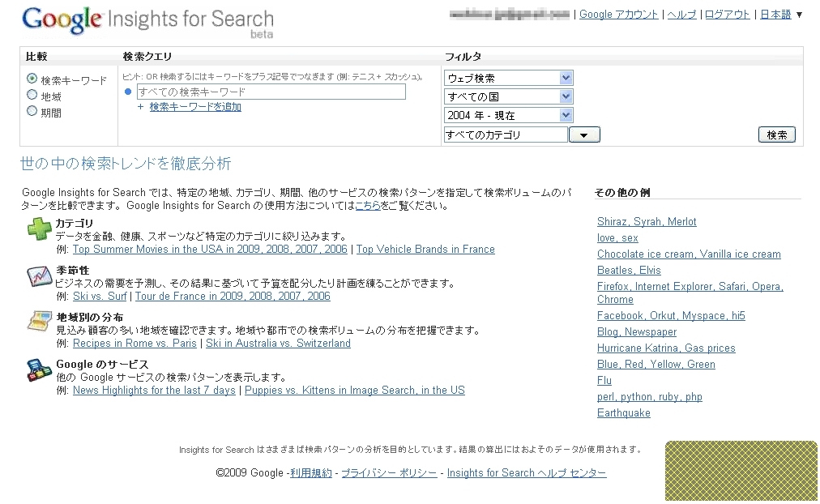This screenshot has width=820, height=504.
Task: Open the Earthquake example link
Action: point(624,413)
